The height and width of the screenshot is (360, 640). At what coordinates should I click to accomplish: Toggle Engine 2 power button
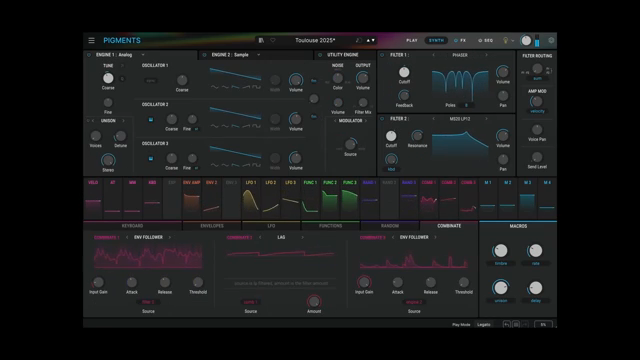pos(204,55)
